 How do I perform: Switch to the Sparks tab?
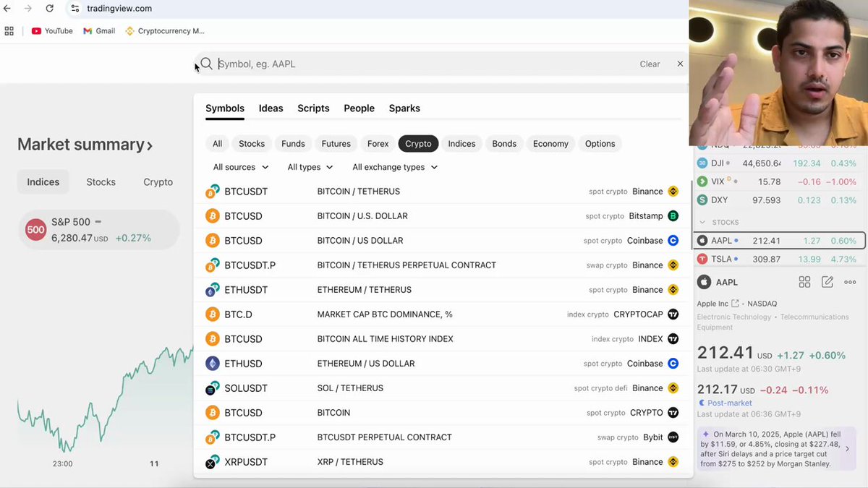click(x=404, y=108)
